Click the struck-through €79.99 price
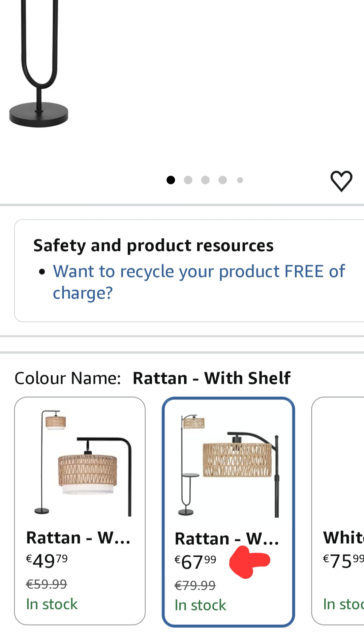The height and width of the screenshot is (640, 364). pyautogui.click(x=195, y=585)
